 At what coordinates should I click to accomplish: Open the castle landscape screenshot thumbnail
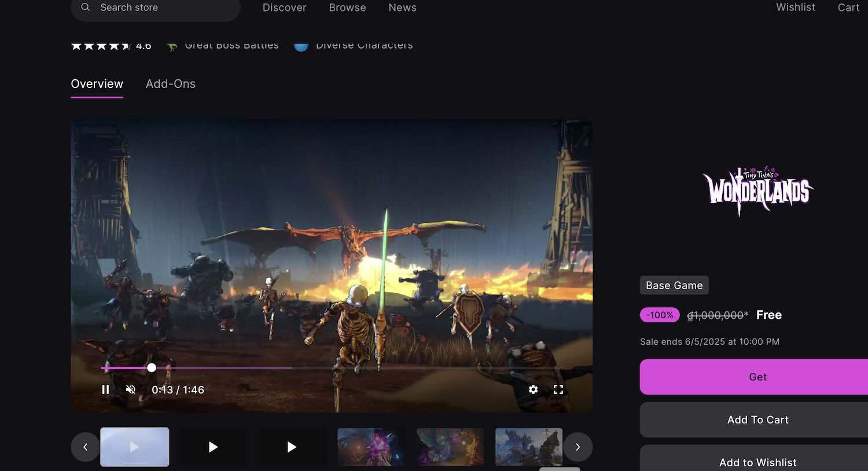click(529, 447)
